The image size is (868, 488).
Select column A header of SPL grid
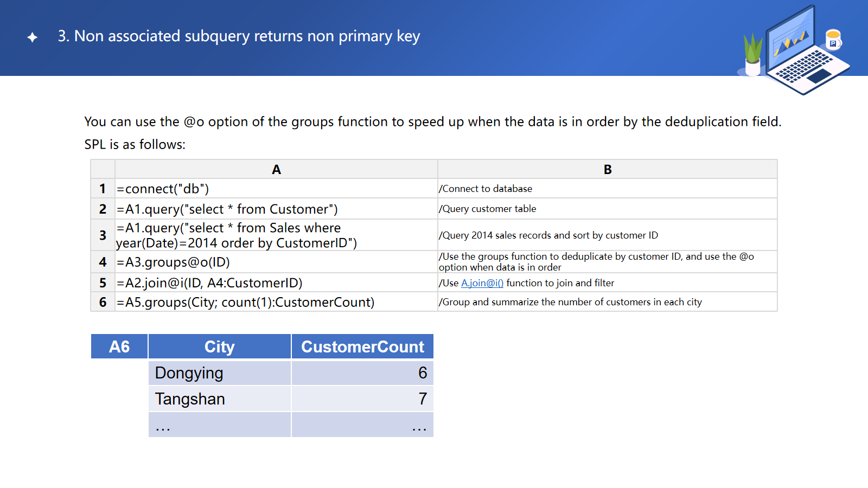point(276,170)
